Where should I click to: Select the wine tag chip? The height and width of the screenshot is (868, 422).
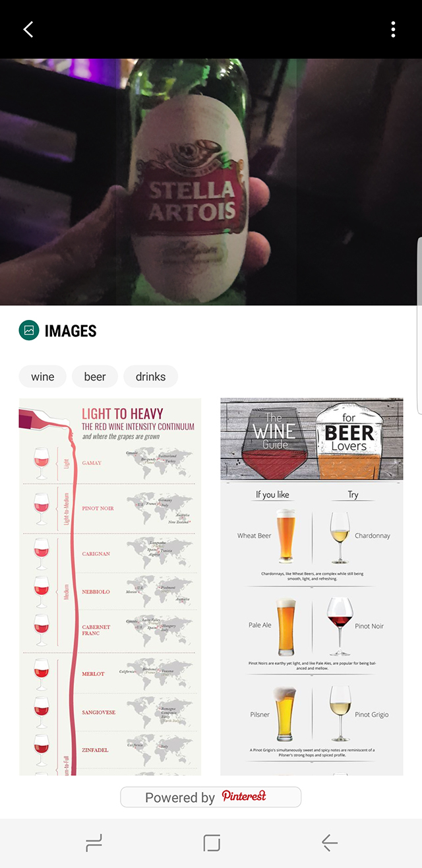coord(43,377)
